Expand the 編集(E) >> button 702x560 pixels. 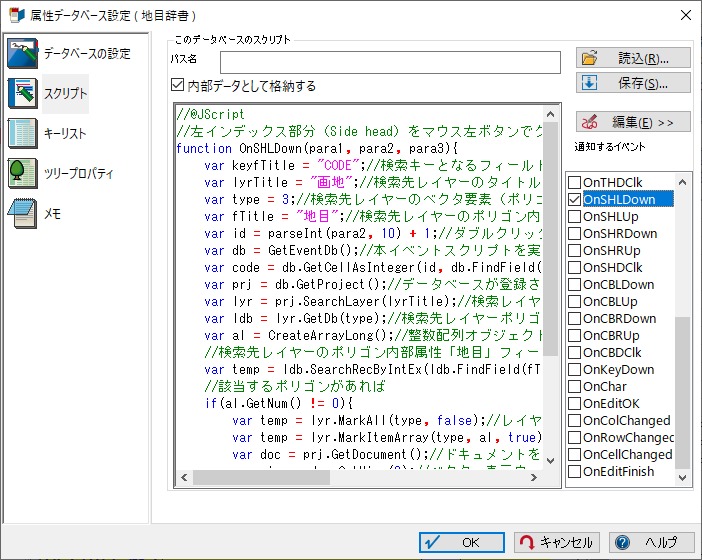(633, 122)
